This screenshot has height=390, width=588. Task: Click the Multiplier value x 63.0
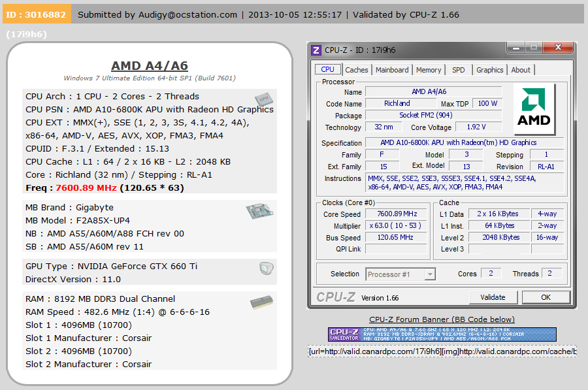point(397,225)
